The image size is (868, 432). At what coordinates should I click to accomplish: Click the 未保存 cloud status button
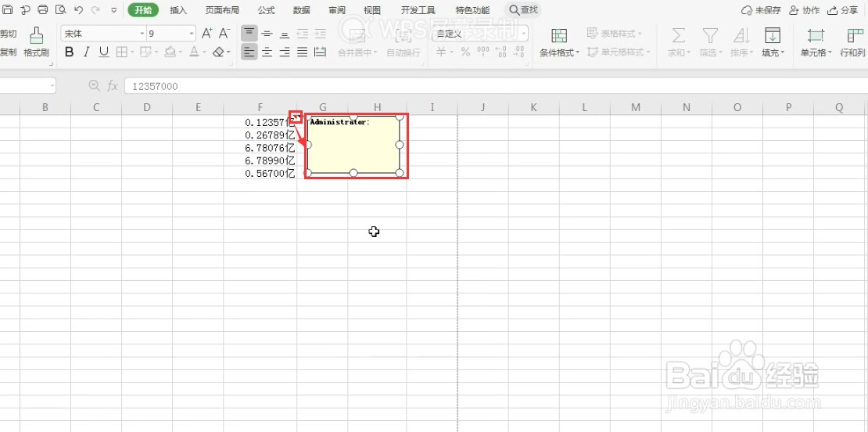[761, 10]
